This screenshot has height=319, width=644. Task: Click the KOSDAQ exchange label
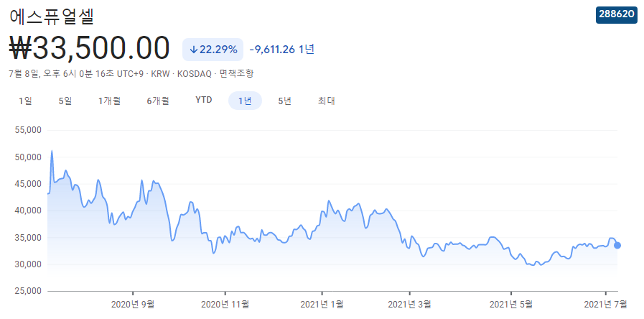(195, 74)
